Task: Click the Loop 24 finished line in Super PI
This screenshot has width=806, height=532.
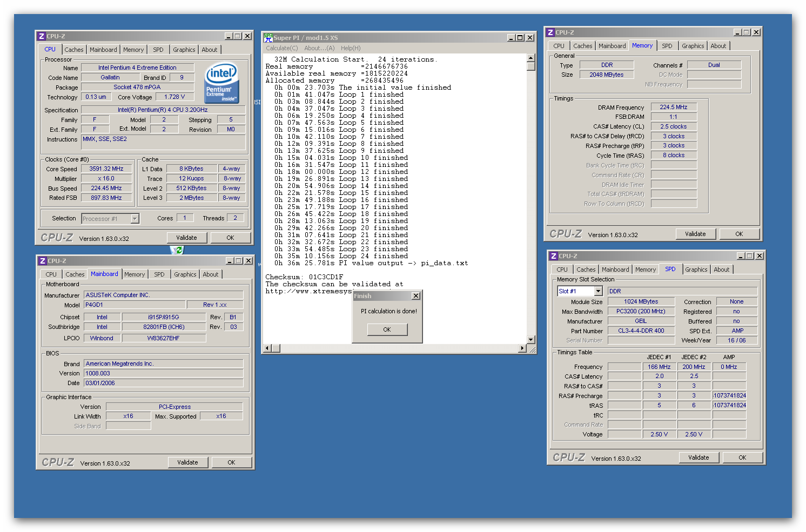Action: click(341, 256)
